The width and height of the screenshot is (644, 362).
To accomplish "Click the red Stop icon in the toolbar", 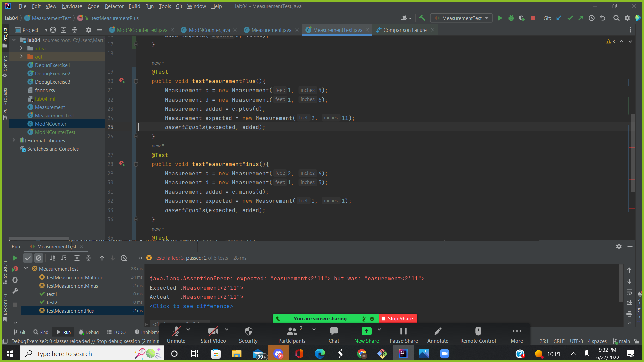I will pyautogui.click(x=533, y=18).
